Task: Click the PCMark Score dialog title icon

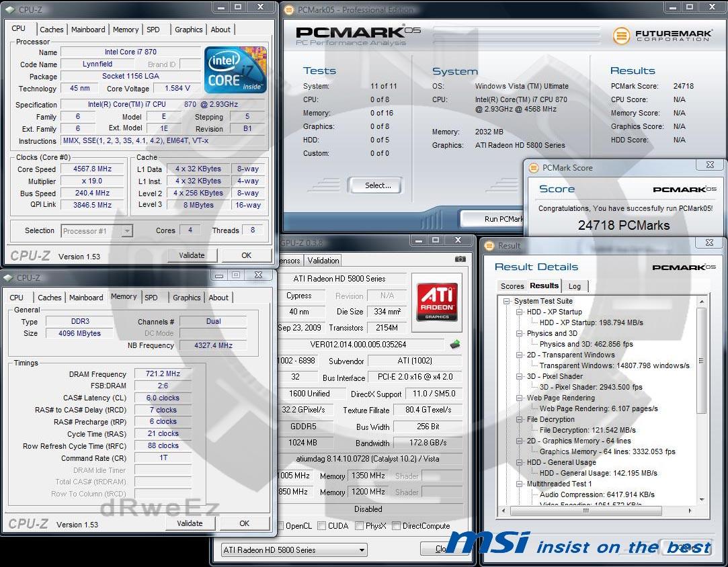Action: click(x=534, y=168)
